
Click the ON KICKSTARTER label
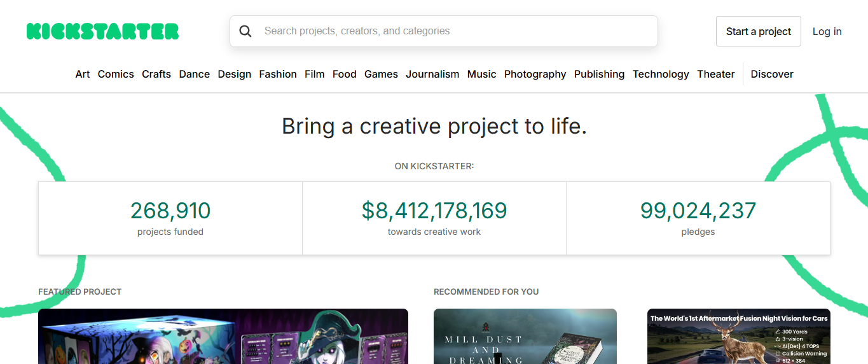coord(434,166)
